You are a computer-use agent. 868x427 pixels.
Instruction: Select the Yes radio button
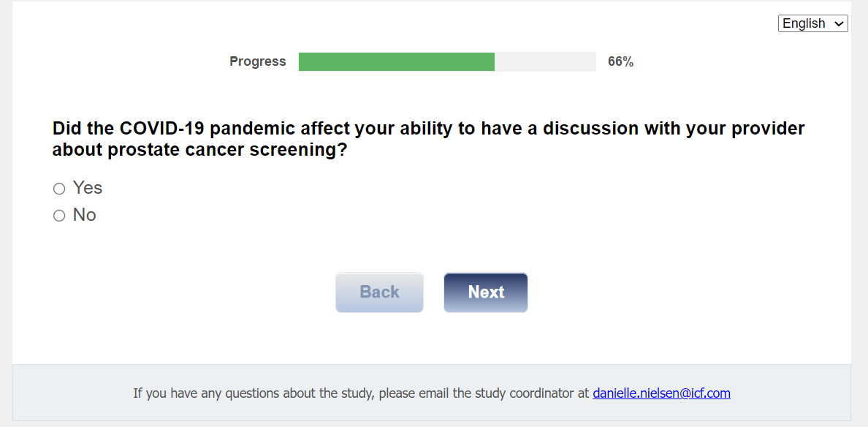tap(59, 189)
